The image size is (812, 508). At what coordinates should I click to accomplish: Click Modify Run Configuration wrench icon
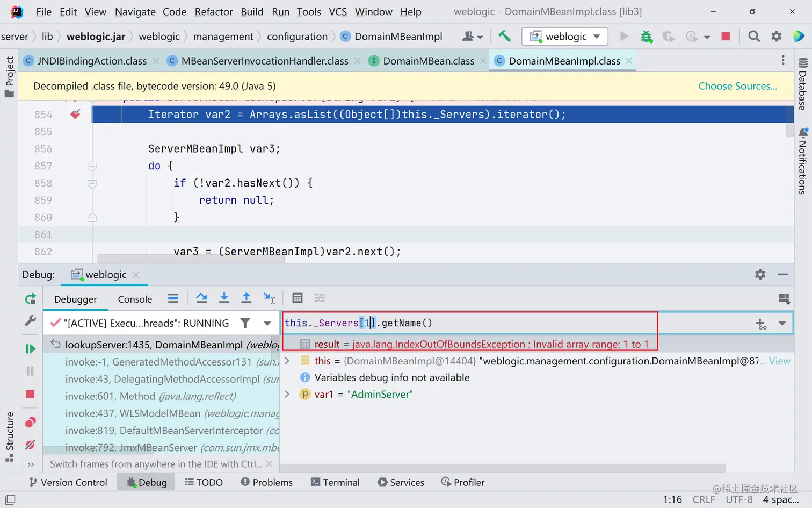(x=31, y=321)
